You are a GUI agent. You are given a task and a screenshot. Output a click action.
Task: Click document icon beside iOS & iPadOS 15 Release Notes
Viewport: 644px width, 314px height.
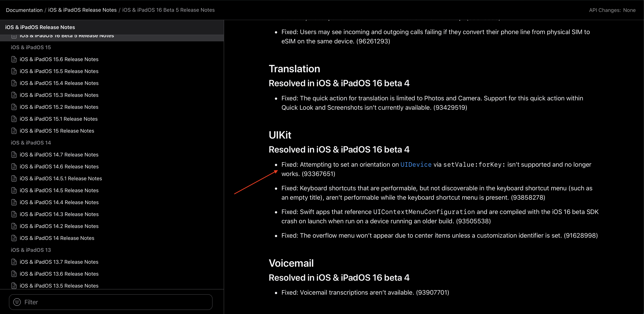[14, 131]
